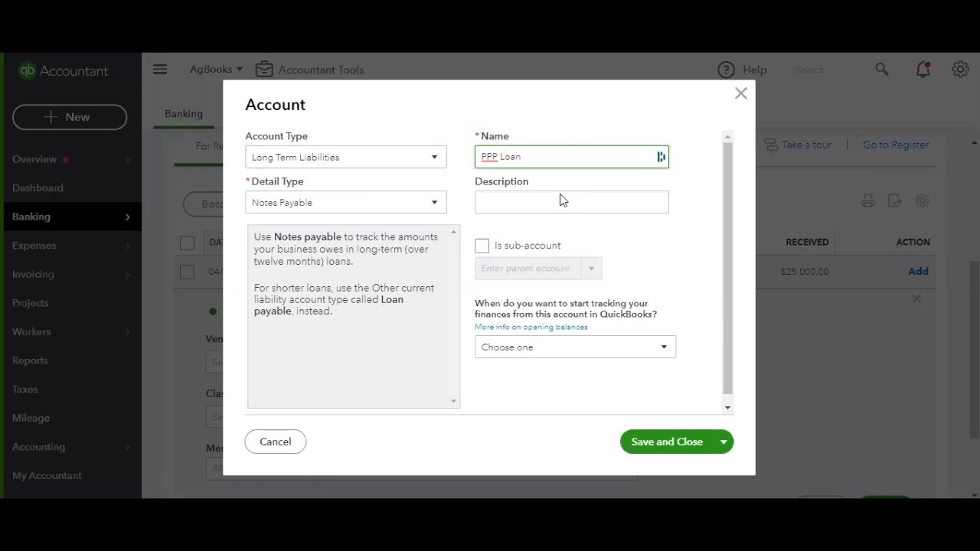Tick the select-all checkbox in table header
Screen dimensions: 980x551
coord(187,243)
